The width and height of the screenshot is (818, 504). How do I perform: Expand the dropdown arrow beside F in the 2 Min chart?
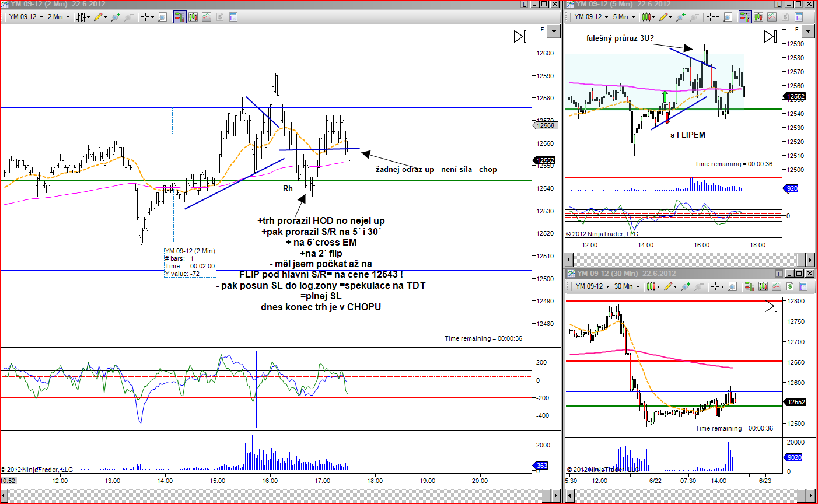pos(554,30)
